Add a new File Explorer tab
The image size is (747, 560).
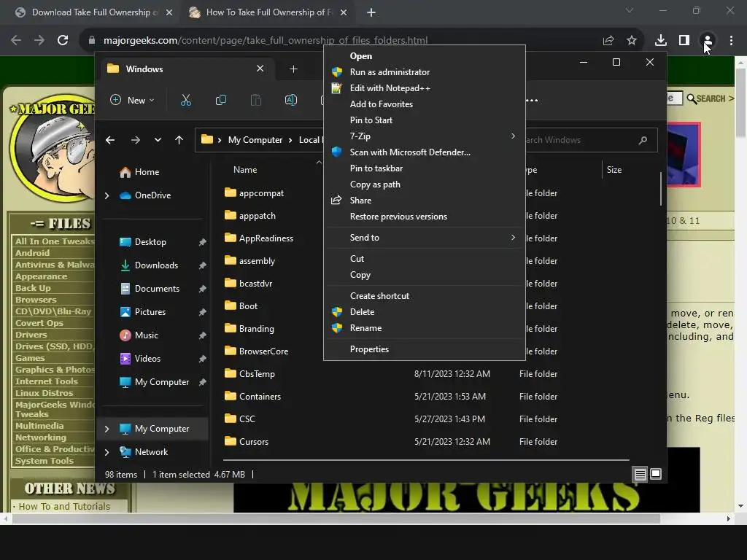tap(293, 69)
